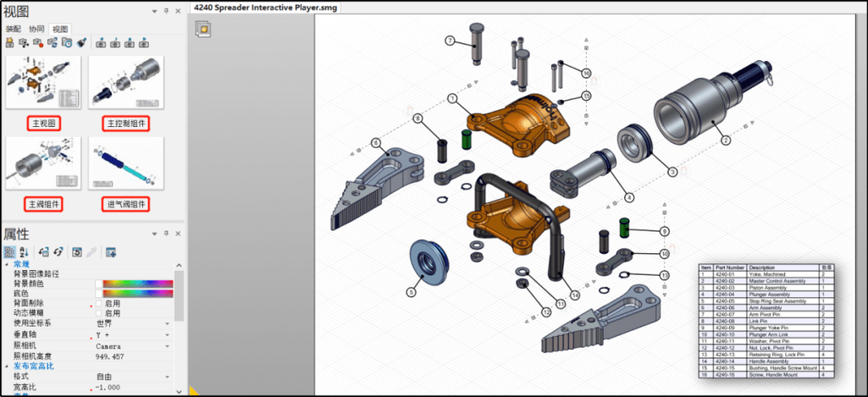
Task: Click callout balloon 14 near the handle
Action: point(576,295)
